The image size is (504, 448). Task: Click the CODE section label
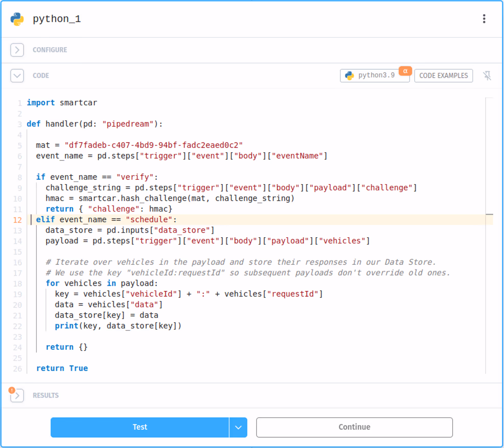click(41, 76)
